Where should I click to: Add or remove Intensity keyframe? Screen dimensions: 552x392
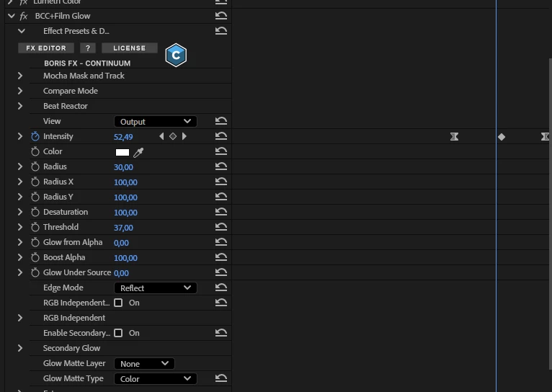(173, 136)
